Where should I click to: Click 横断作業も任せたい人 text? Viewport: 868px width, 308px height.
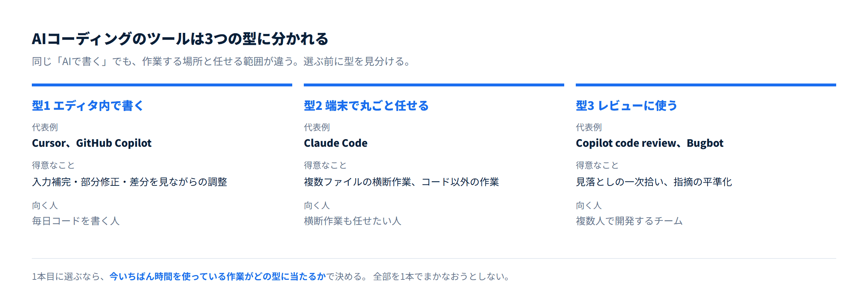coord(353,221)
